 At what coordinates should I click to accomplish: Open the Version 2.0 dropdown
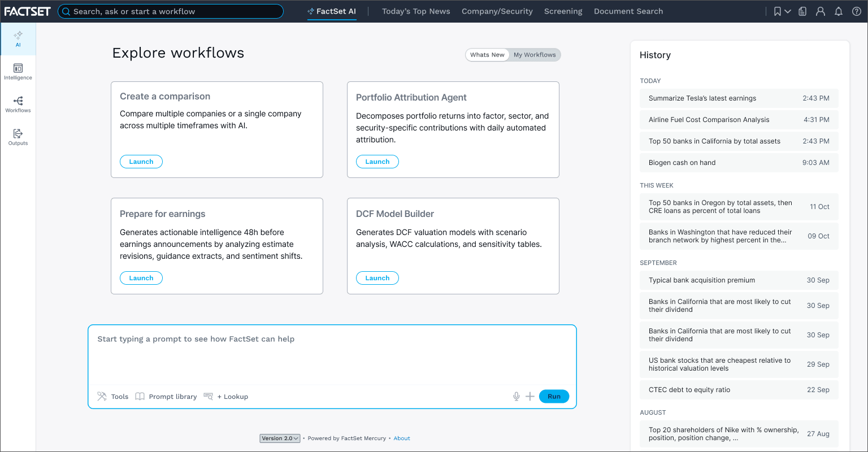tap(280, 438)
